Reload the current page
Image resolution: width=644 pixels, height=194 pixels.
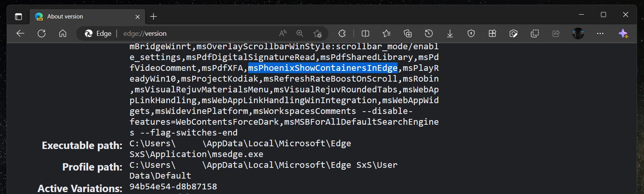point(42,33)
